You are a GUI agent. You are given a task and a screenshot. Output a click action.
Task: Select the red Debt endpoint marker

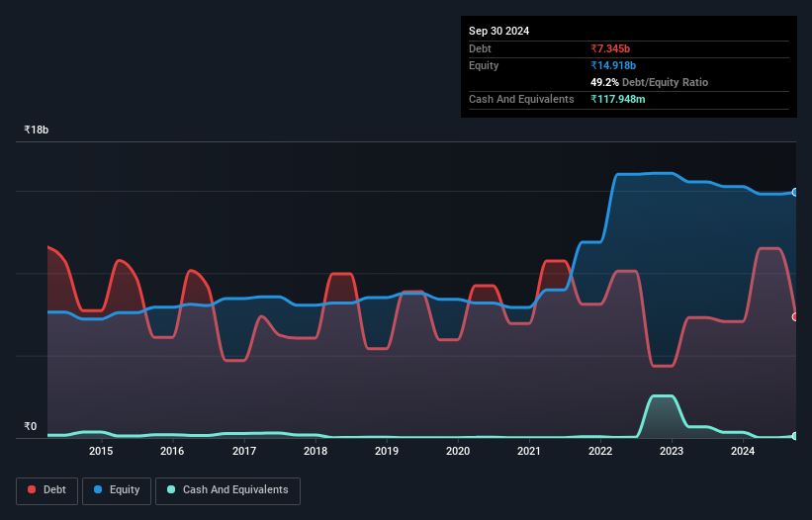(795, 316)
